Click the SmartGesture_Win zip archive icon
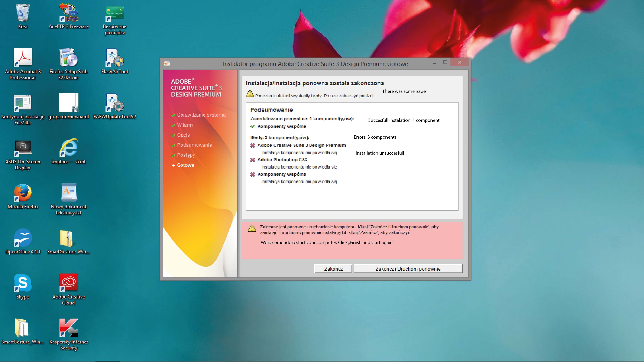The image size is (644, 362). [66, 238]
